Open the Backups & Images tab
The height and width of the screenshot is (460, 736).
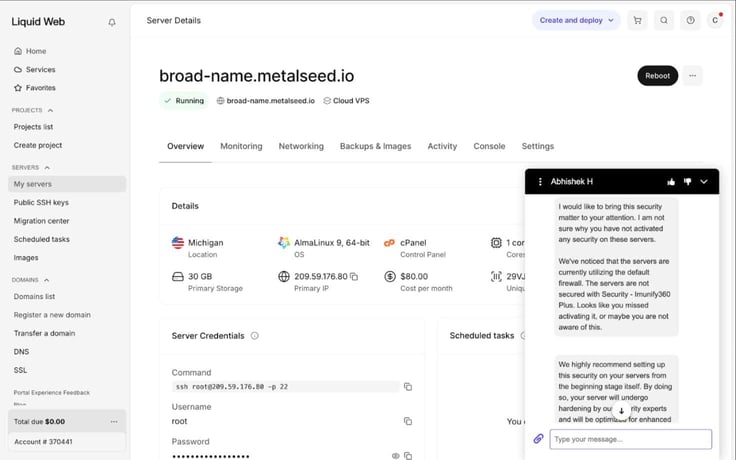(x=376, y=146)
